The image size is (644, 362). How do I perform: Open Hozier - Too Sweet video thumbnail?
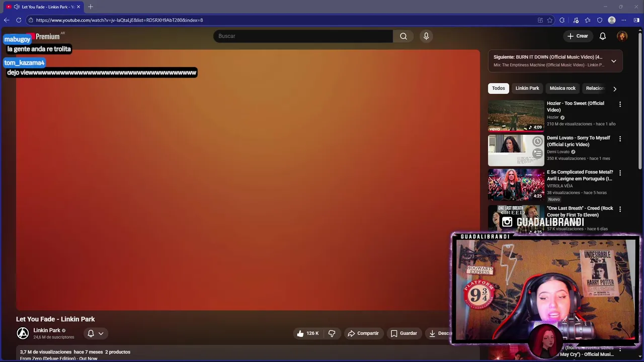tap(516, 116)
